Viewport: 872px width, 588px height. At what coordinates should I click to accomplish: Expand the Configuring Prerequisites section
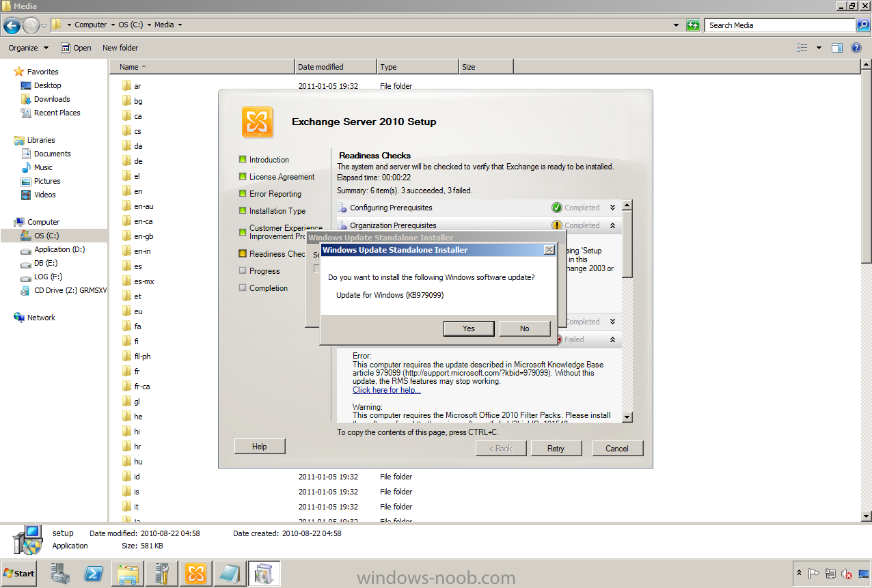[x=612, y=208]
